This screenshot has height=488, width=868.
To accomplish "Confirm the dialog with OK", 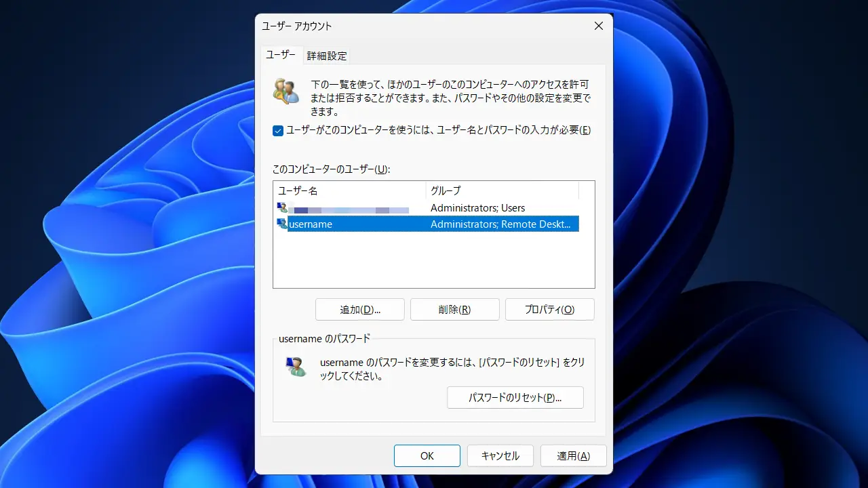I will (x=427, y=456).
